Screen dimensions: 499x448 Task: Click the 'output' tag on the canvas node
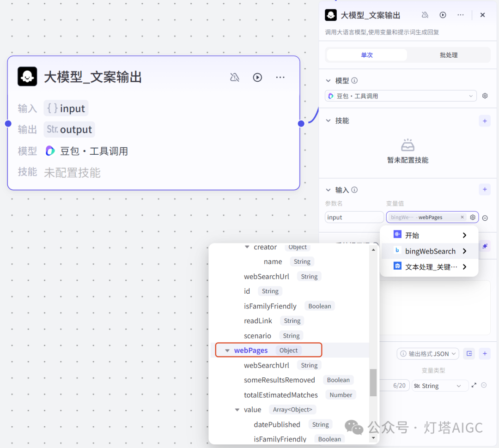[x=69, y=129]
